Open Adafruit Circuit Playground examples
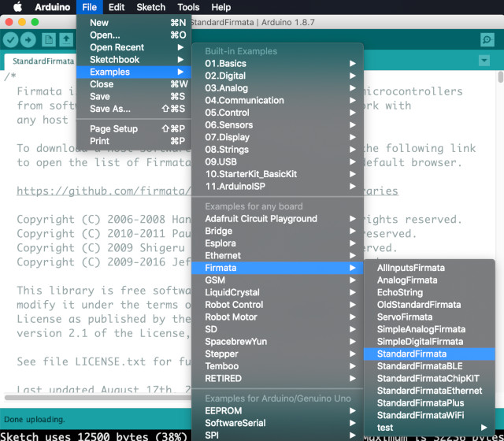 pos(277,219)
